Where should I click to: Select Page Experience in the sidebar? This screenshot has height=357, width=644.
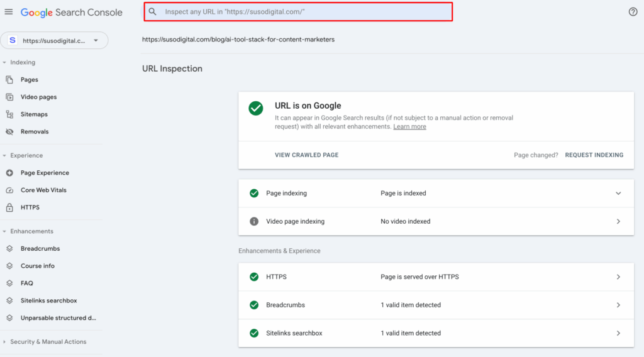45,173
